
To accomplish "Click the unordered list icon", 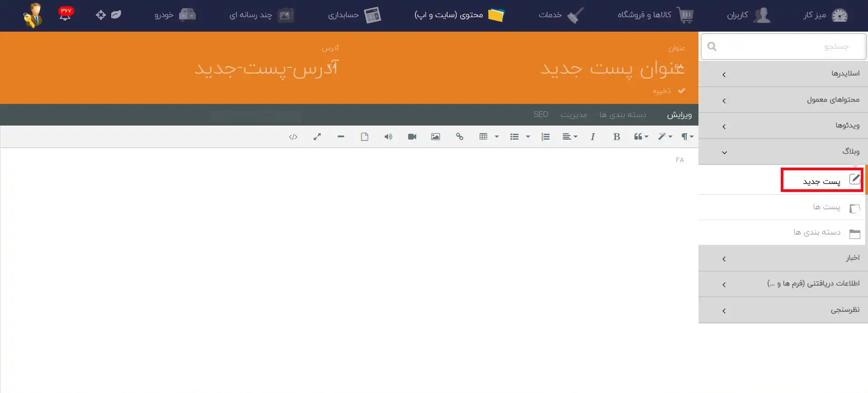I will click(x=514, y=137).
